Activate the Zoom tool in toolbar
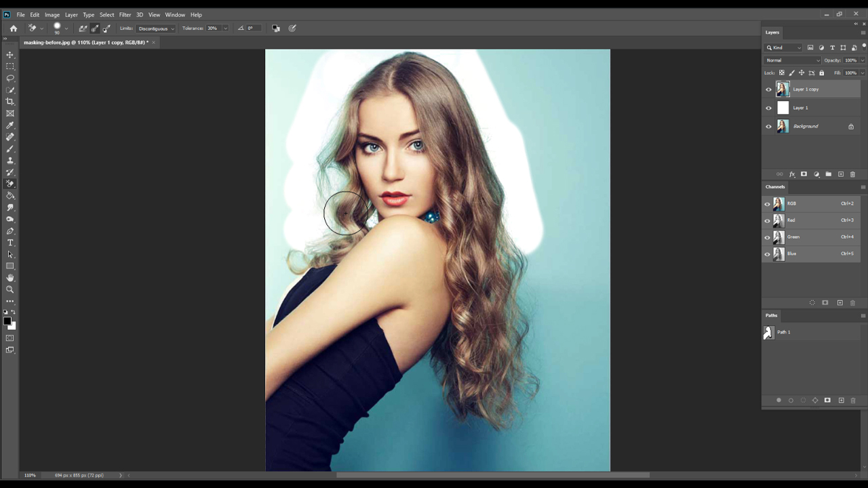 (10, 289)
